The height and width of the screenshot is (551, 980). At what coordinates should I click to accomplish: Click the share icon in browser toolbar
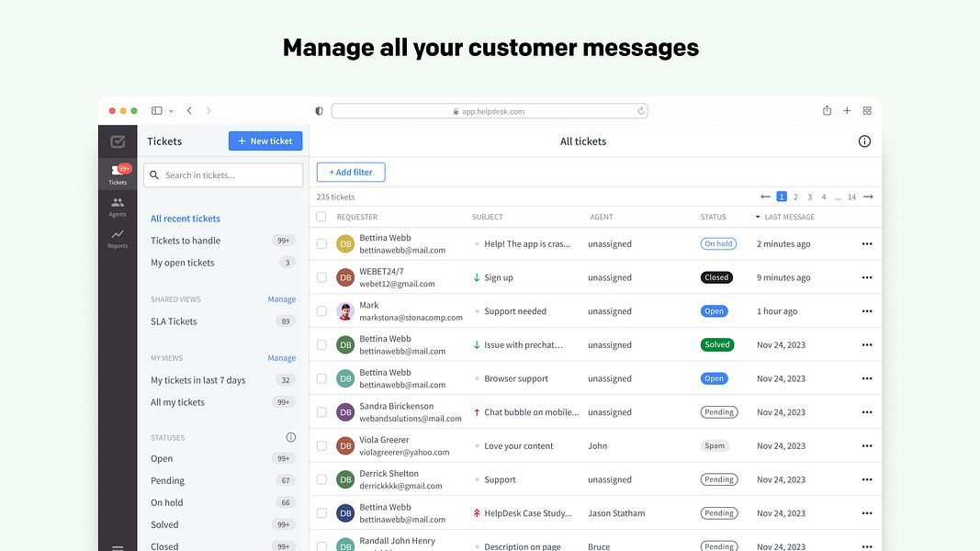pos(827,109)
